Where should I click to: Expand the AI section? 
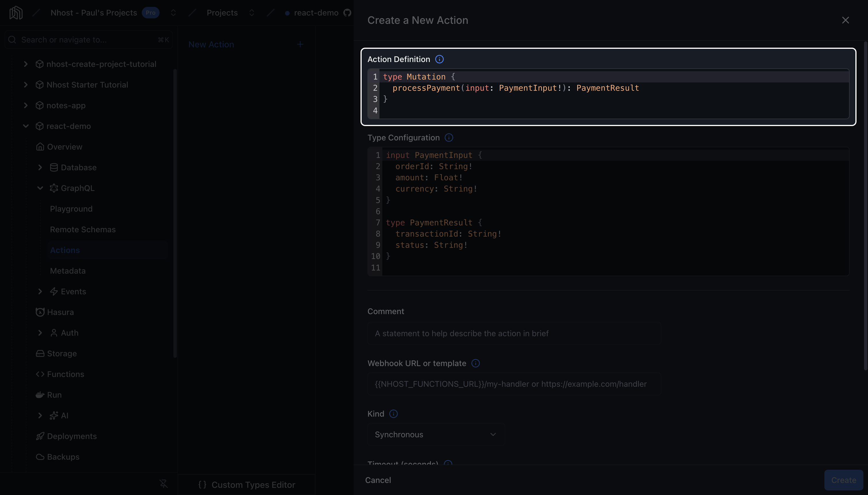40,415
